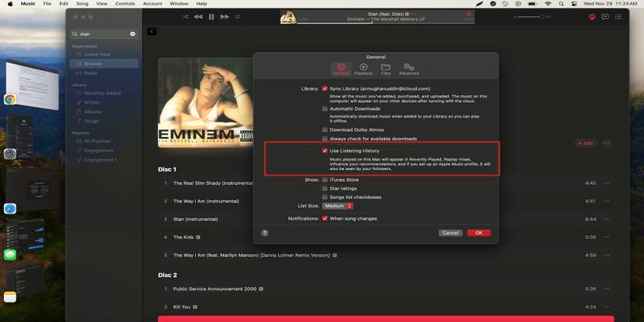
Task: Open the Song menu
Action: point(82,4)
